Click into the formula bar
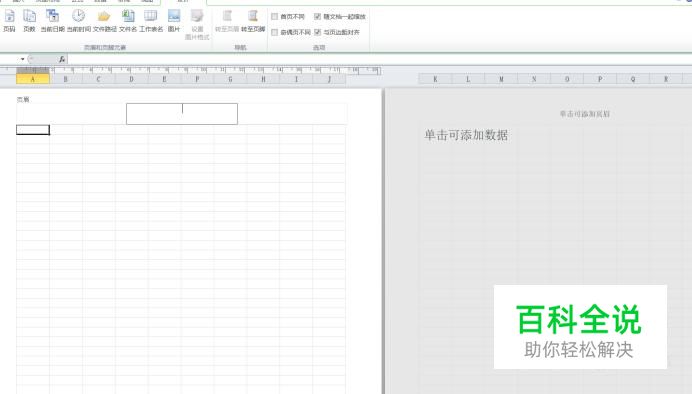 380,59
